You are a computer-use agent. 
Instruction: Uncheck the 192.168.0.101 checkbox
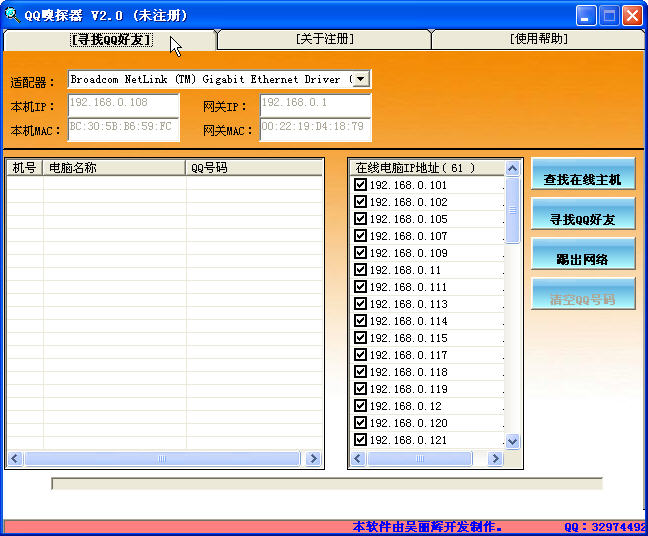(x=361, y=185)
